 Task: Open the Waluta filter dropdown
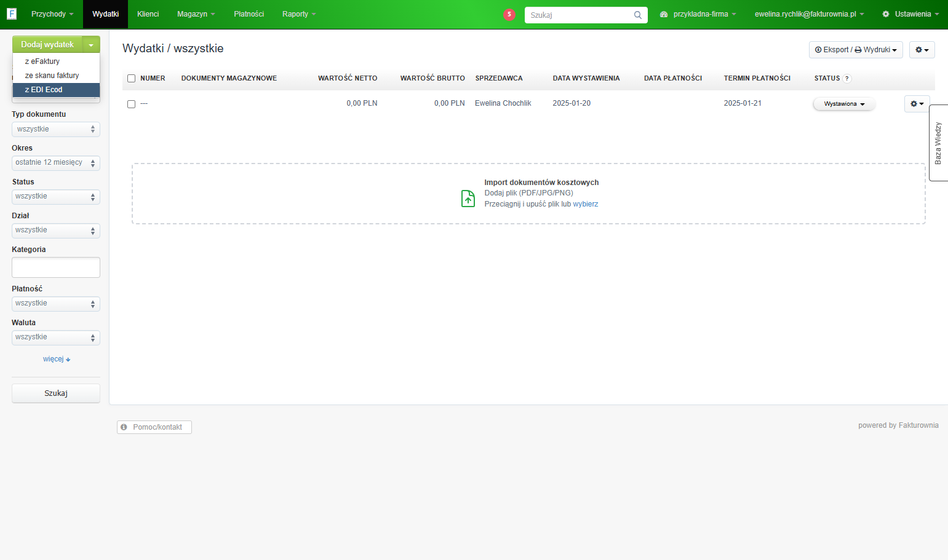tap(56, 337)
